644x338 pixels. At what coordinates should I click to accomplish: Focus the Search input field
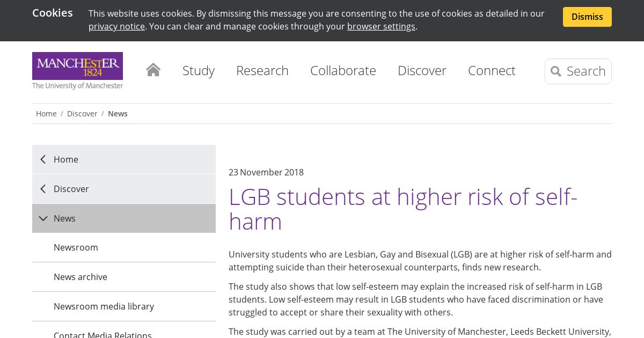pos(586,71)
